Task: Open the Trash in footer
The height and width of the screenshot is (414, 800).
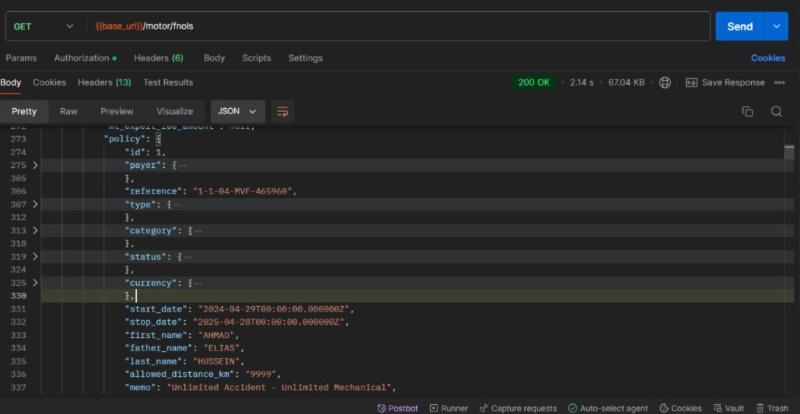Action: click(x=771, y=408)
